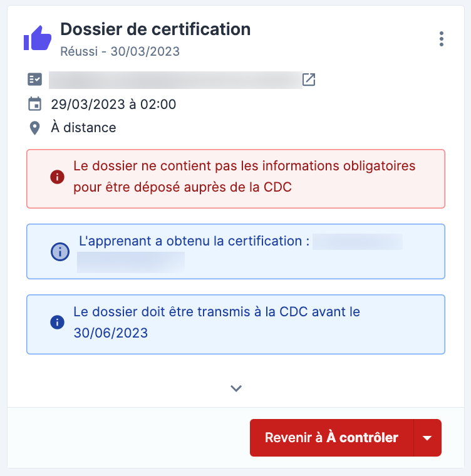This screenshot has width=471, height=476.
Task: Click the Dossier de certification title
Action: point(155,29)
